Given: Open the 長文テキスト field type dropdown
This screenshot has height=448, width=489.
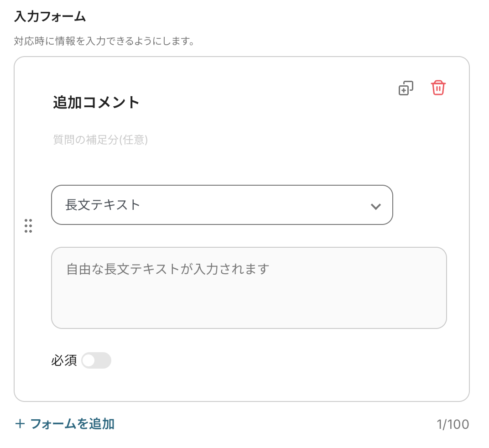Looking at the screenshot, I should [x=222, y=205].
